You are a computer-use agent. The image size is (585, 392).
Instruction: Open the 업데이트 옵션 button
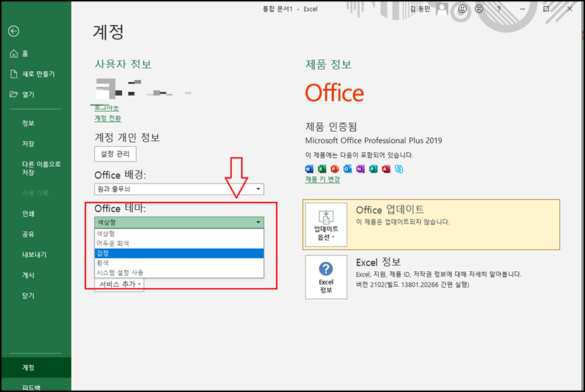tap(326, 225)
